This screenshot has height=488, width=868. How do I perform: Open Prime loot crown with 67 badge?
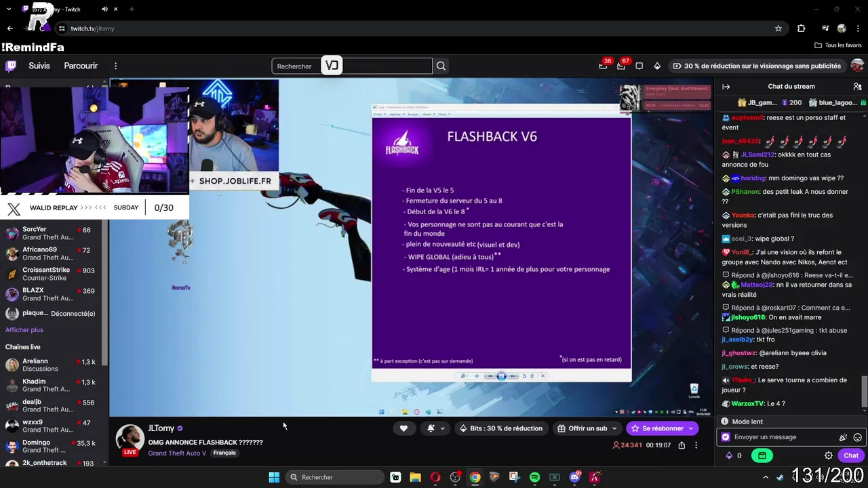(x=621, y=66)
